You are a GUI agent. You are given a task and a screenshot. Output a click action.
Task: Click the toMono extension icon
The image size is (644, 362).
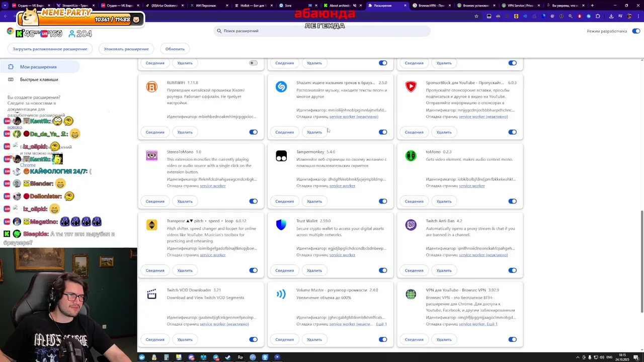[x=411, y=156]
